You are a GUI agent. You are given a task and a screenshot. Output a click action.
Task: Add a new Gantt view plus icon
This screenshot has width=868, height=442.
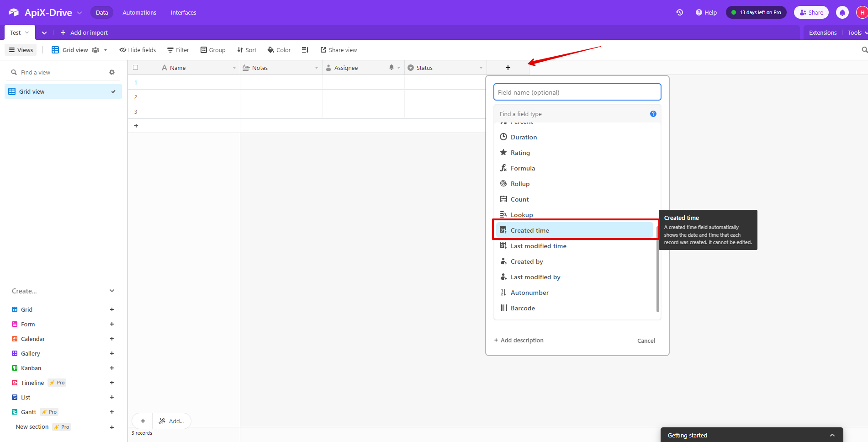pyautogui.click(x=112, y=412)
